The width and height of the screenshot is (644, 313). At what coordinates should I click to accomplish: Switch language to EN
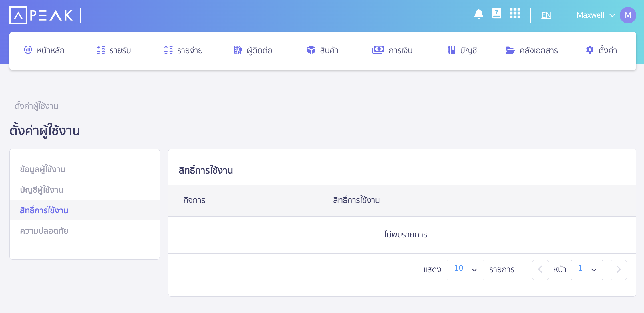click(x=546, y=15)
